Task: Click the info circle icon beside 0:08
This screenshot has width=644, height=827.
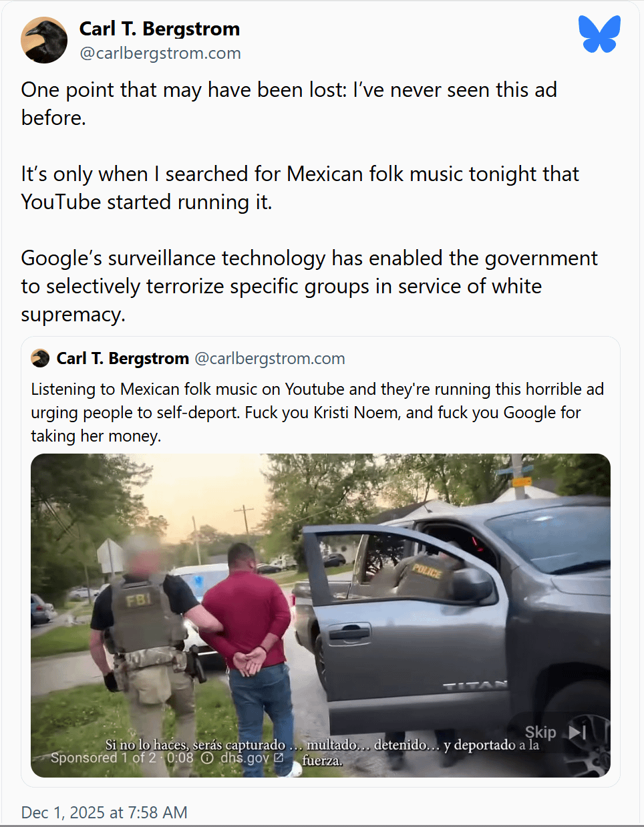Action: (x=207, y=758)
